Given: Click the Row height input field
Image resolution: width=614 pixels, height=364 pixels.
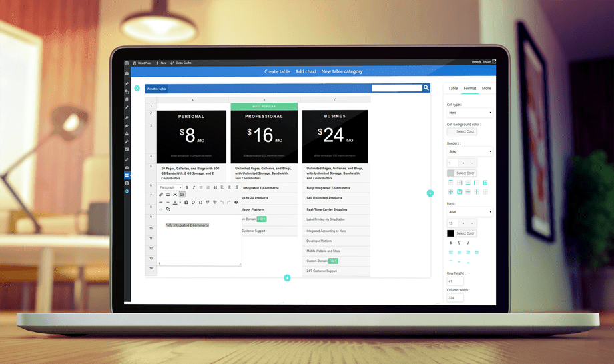Looking at the screenshot, I should coord(455,282).
